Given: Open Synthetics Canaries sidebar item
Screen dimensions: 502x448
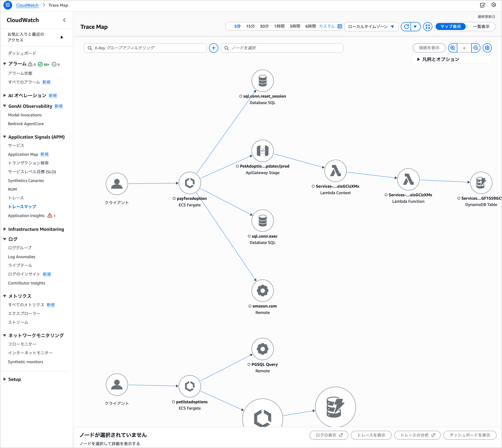Looking at the screenshot, I should (x=26, y=181).
